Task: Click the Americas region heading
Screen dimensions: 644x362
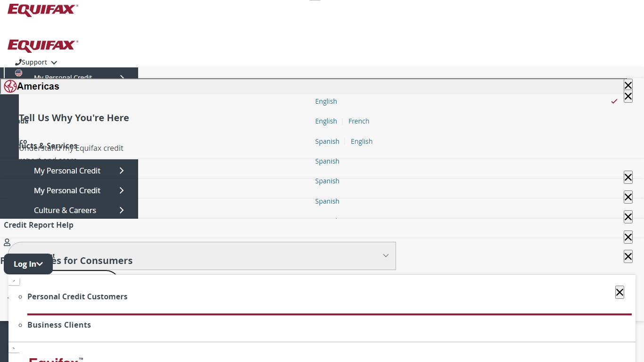Action: coord(38,86)
